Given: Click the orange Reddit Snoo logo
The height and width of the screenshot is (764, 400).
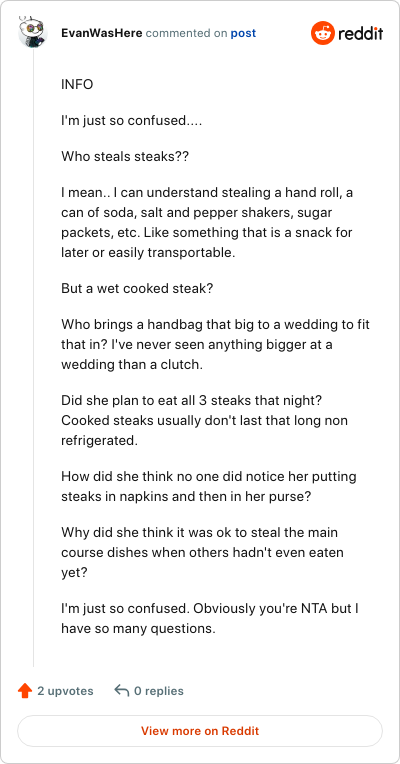Looking at the screenshot, I should coord(322,33).
